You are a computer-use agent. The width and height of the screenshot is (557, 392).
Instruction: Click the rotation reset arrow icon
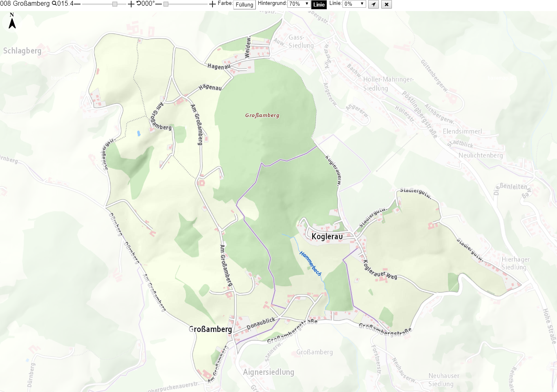pos(139,3)
